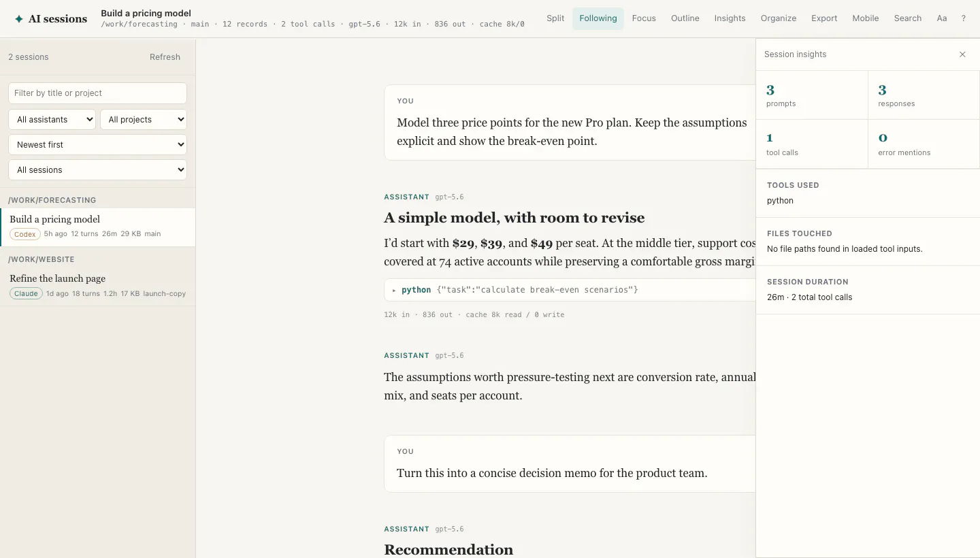This screenshot has height=558, width=980.
Task: Open the Outline toolbar item
Action: tap(685, 18)
